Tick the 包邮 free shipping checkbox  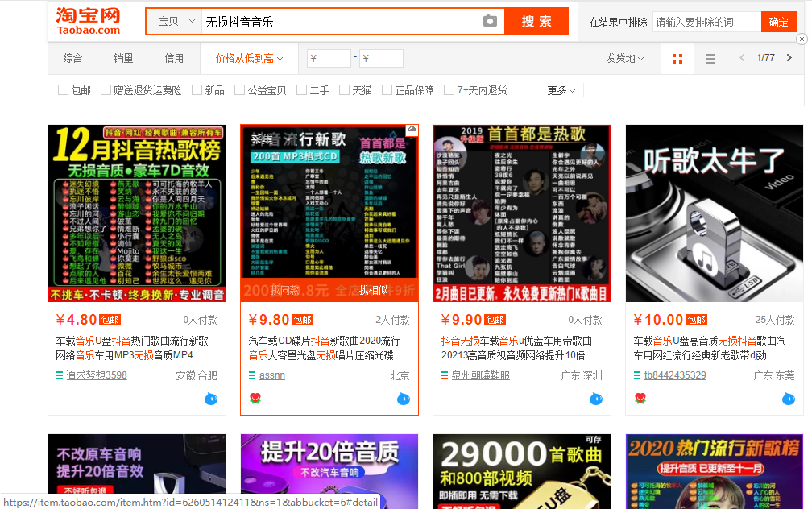[x=63, y=90]
